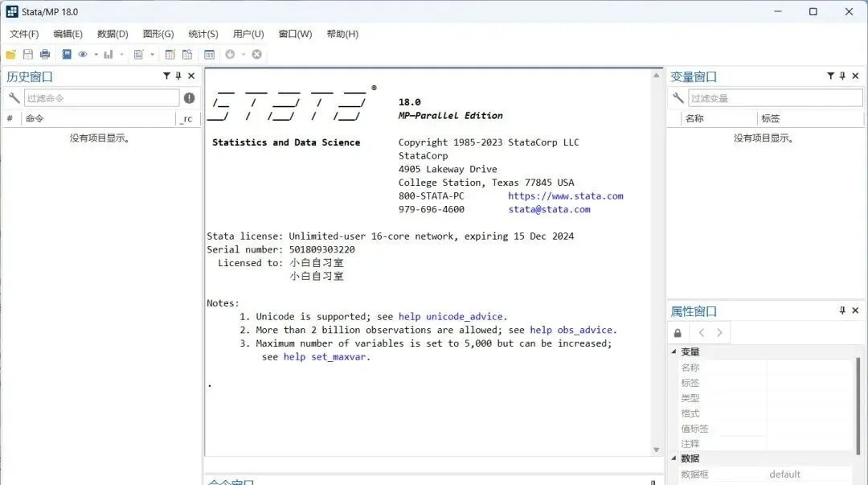Click the 属性窗口 vertical scrollbar thumb
Image resolution: width=868 pixels, height=485 pixels.
pos(858,405)
